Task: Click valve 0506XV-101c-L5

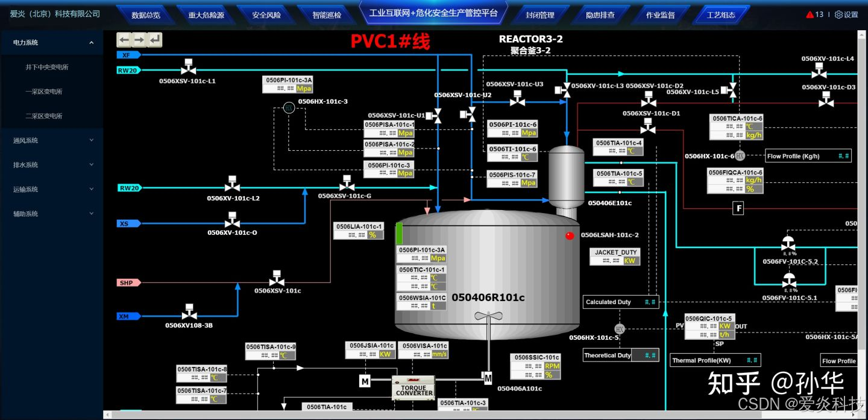Action: pyautogui.click(x=729, y=90)
